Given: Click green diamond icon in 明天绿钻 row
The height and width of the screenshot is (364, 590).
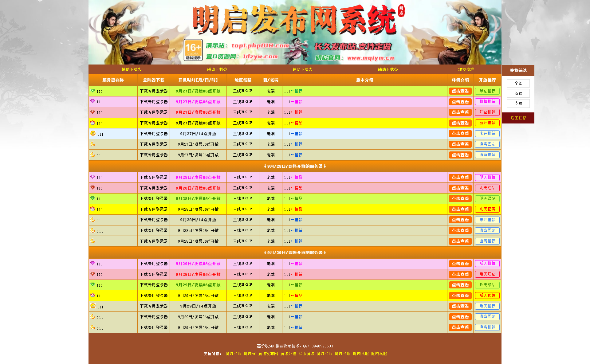Looking at the screenshot, I should (x=92, y=198).
